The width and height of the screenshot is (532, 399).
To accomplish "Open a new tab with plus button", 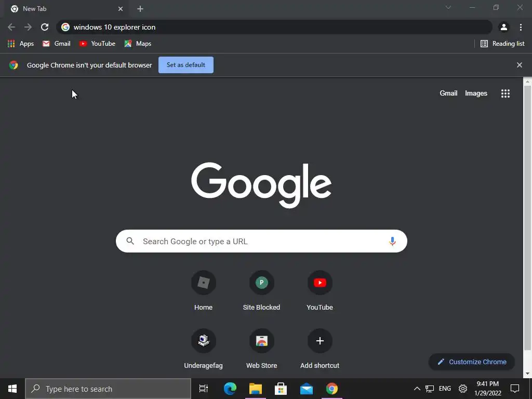I will click(140, 9).
